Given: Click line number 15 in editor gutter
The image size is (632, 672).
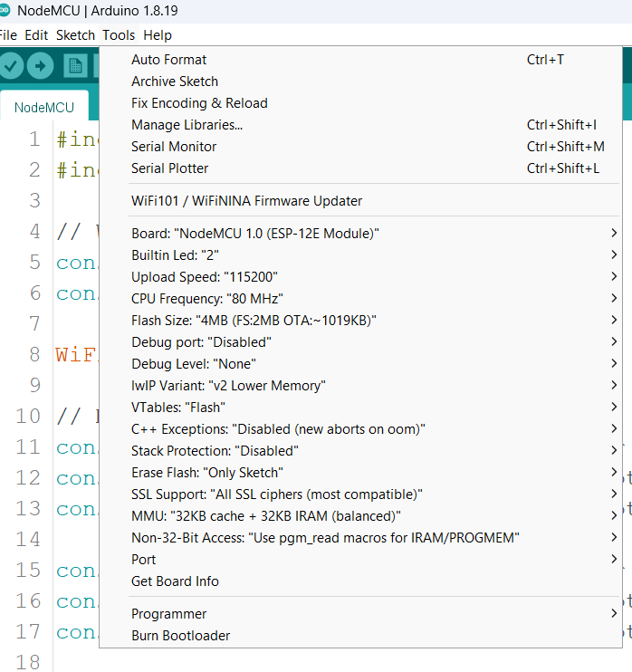Looking at the screenshot, I should pos(28,571).
